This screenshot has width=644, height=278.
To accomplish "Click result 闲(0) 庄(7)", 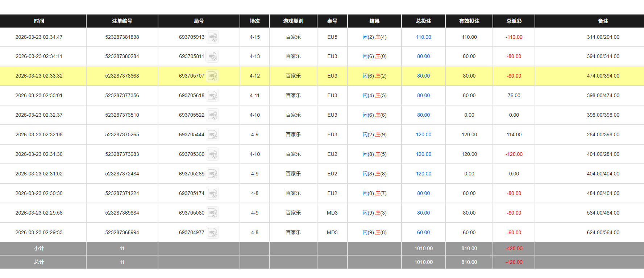I will [374, 193].
